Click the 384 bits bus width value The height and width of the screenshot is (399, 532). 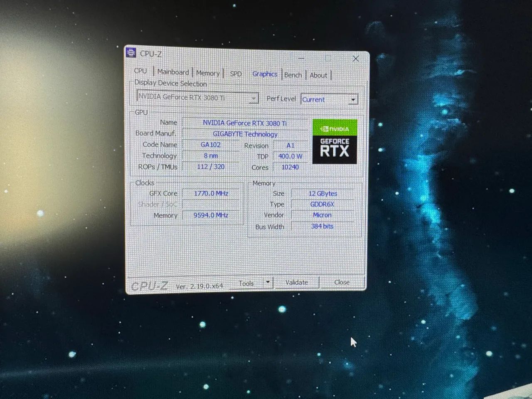click(323, 227)
